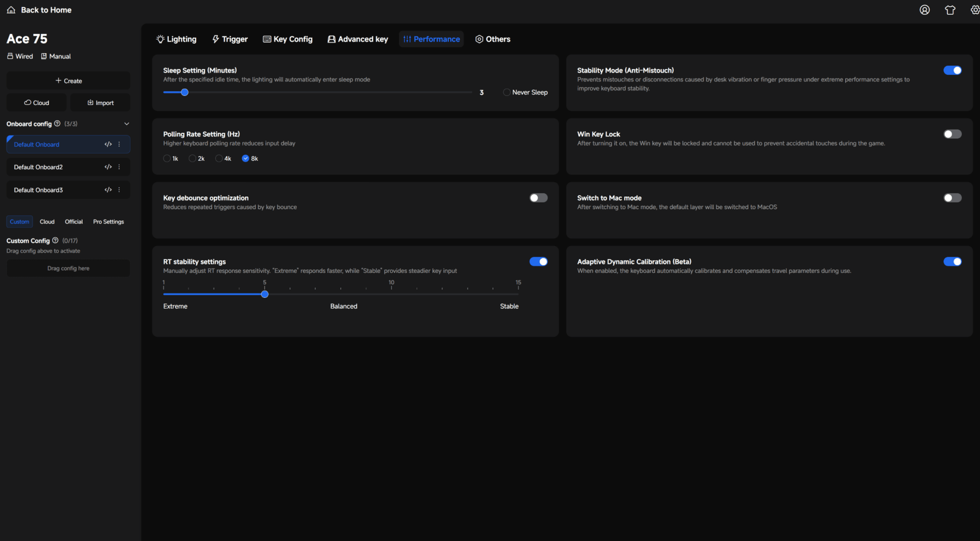This screenshot has width=980, height=541.
Task: Select the Custom config tab
Action: pyautogui.click(x=20, y=222)
